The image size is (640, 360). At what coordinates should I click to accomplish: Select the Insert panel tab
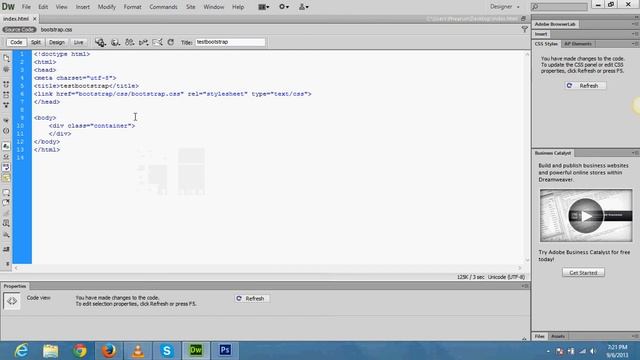pyautogui.click(x=541, y=34)
